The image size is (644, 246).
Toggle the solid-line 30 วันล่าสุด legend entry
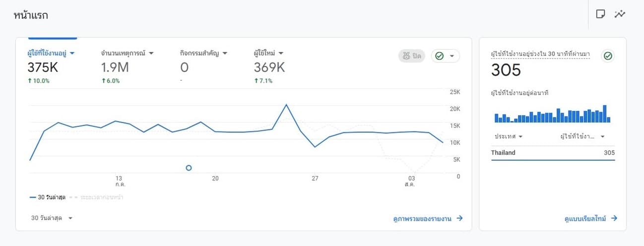click(x=47, y=197)
